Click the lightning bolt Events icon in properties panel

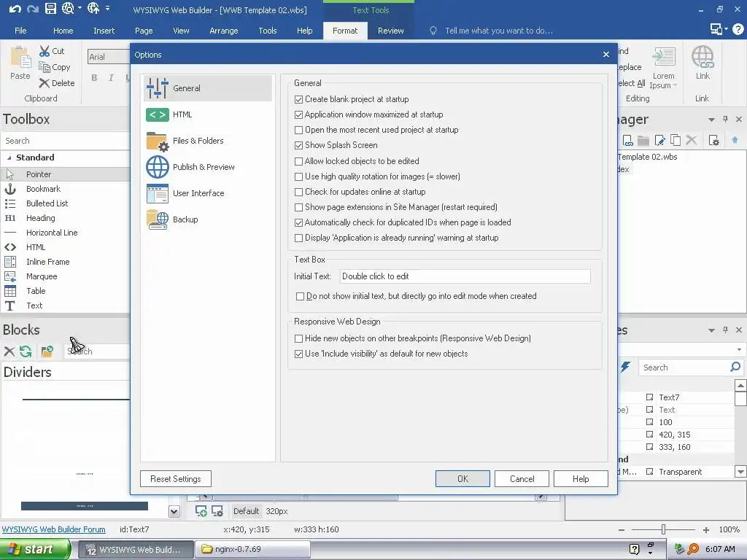[x=625, y=367]
